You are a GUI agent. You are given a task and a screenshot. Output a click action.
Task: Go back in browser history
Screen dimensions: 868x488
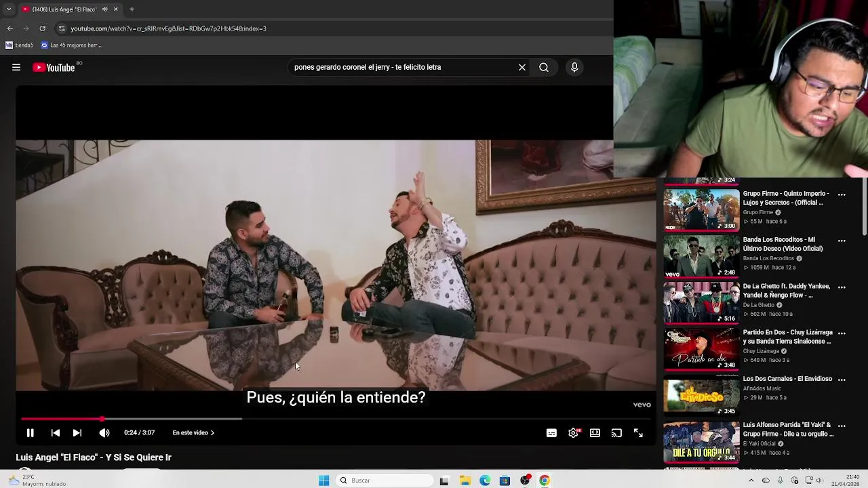tap(9, 28)
